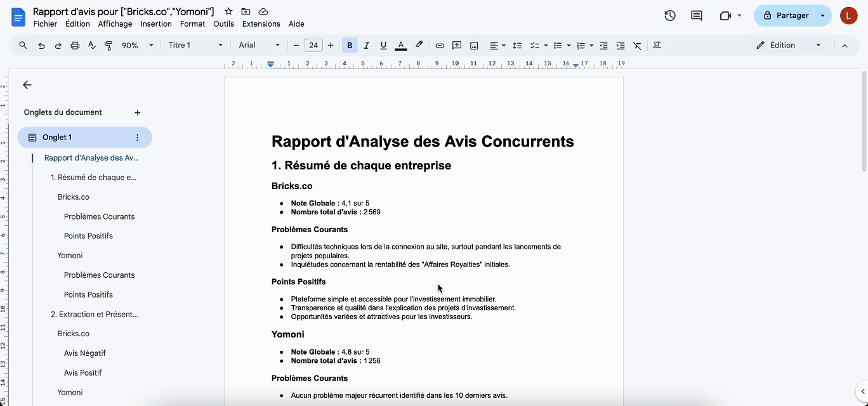
Task: Show the side panel with bottom-right arrow
Action: [x=862, y=391]
